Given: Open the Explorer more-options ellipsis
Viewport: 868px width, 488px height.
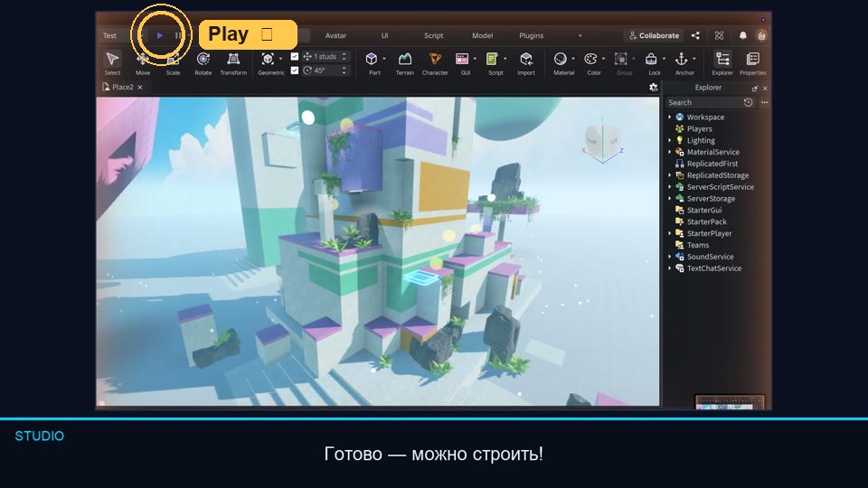Looking at the screenshot, I should coord(765,102).
